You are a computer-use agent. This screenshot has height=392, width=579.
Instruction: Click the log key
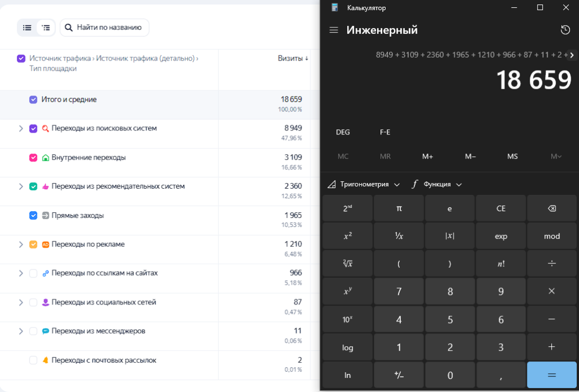tap(348, 347)
